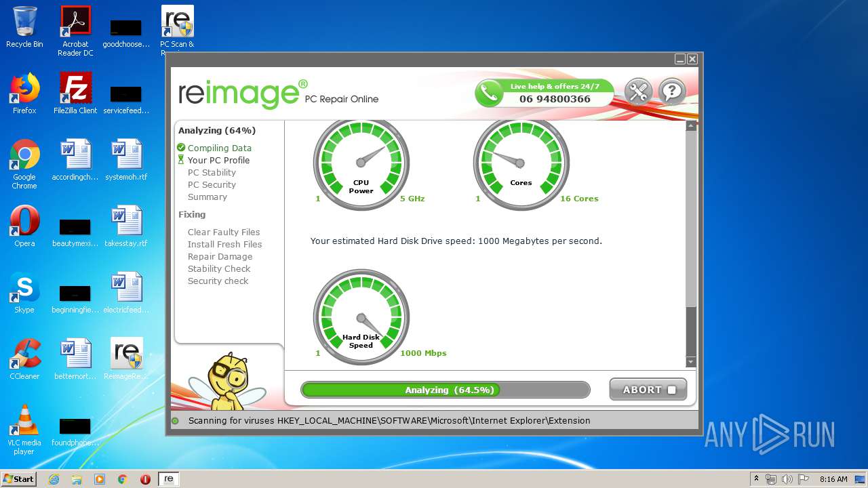868x488 pixels.
Task: Click the green checkmark beside Compiling Data
Action: point(181,148)
